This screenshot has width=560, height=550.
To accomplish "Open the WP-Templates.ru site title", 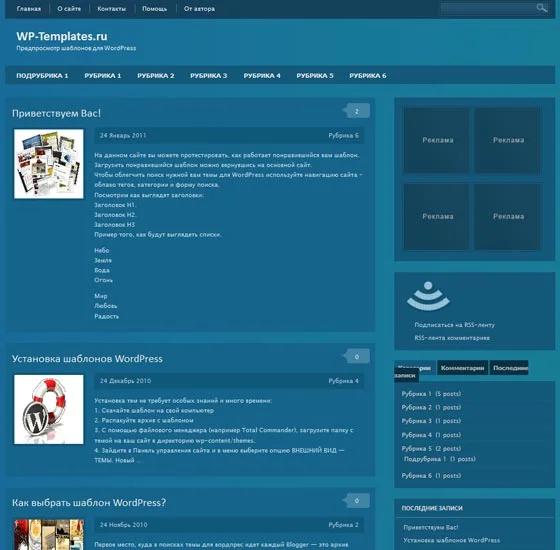I will pyautogui.click(x=62, y=36).
